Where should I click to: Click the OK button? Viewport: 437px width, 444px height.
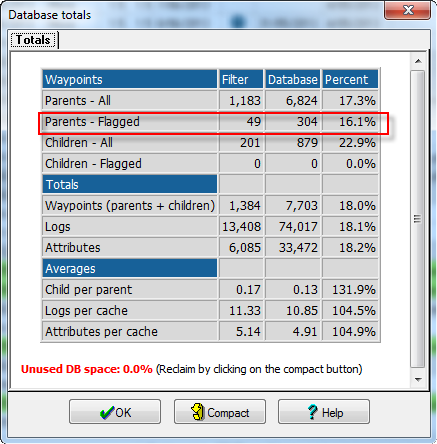coord(115,412)
